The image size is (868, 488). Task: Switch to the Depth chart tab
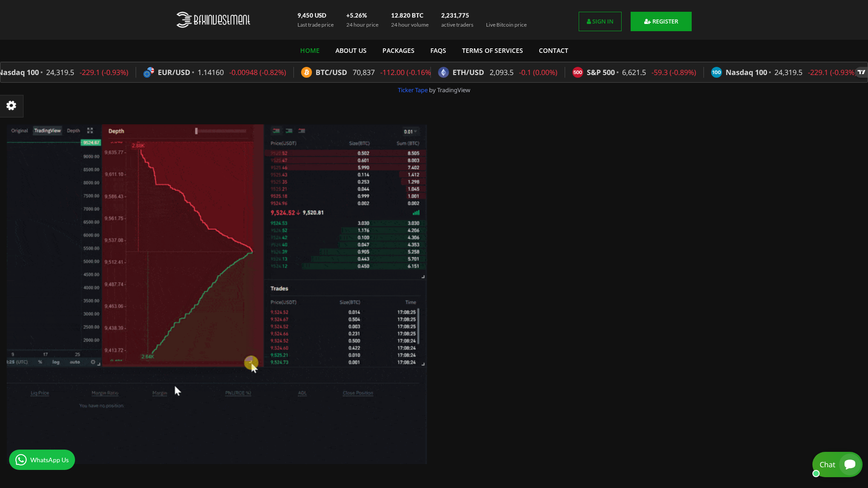click(73, 131)
